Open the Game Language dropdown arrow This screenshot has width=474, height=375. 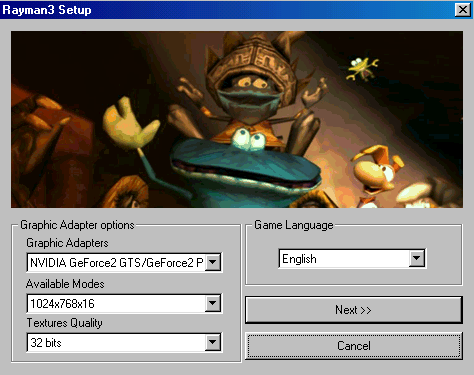[x=417, y=258]
